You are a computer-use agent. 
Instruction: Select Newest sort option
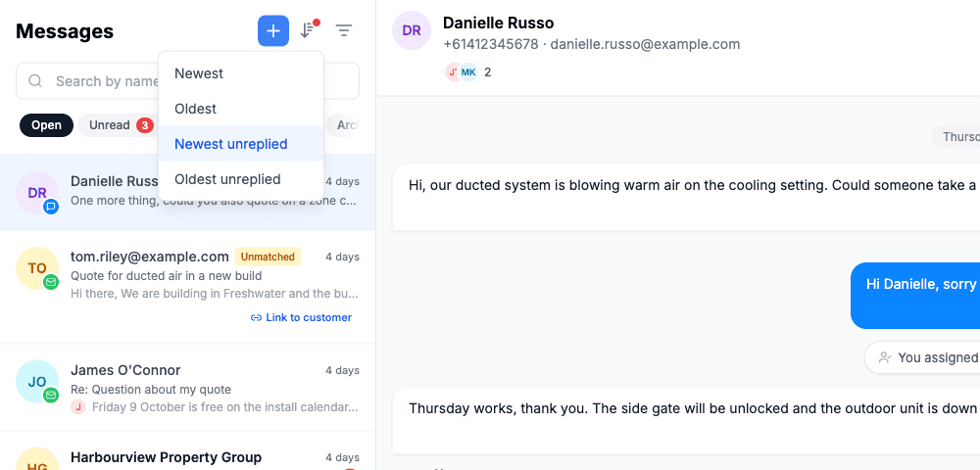241,73
